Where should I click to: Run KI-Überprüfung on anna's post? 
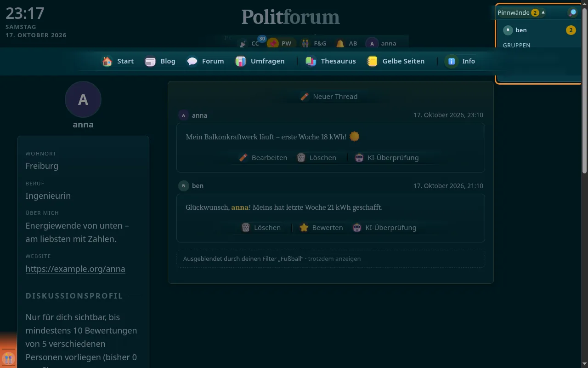pyautogui.click(x=387, y=158)
